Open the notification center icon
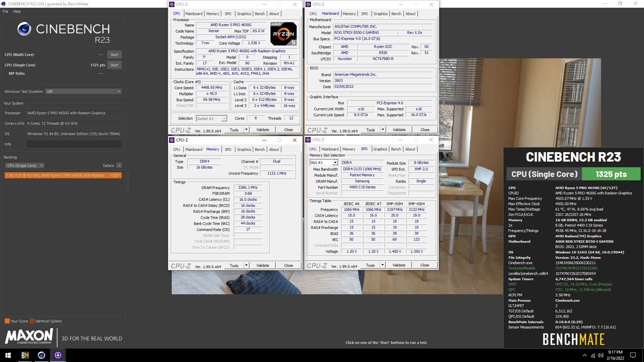This screenshot has width=644, height=362. click(x=633, y=355)
